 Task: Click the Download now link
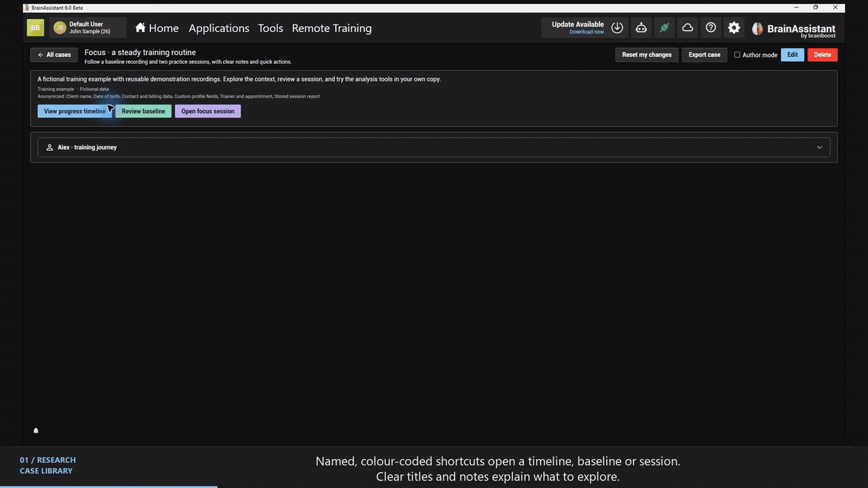[587, 32]
